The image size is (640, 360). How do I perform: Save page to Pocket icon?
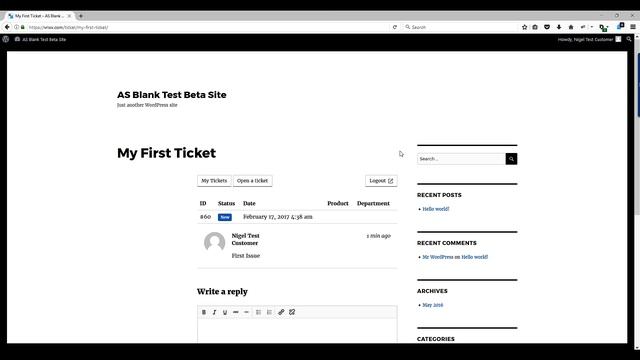tap(547, 27)
